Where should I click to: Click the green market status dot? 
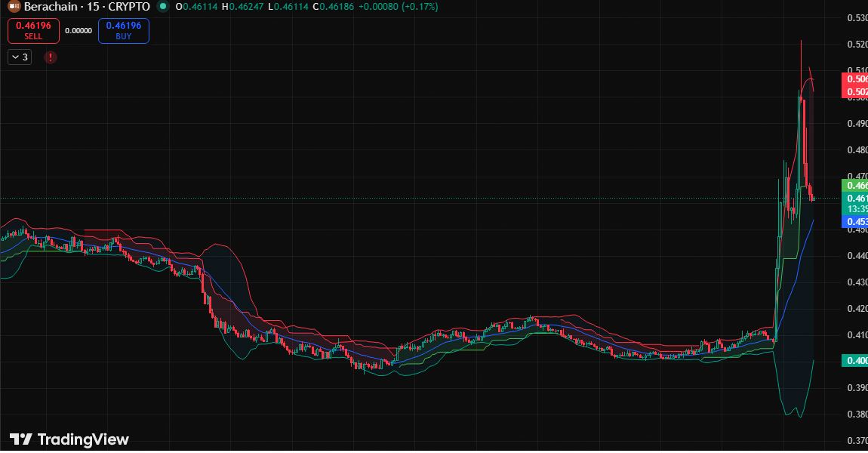163,7
